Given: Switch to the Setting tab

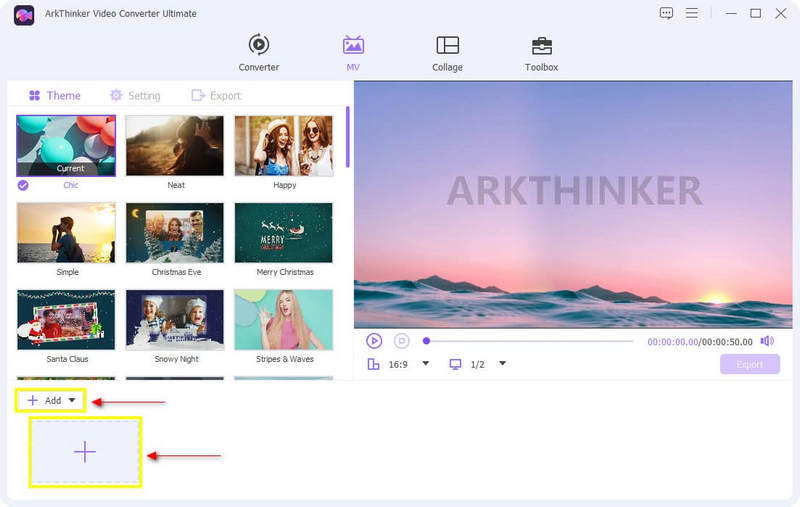Looking at the screenshot, I should 135,95.
